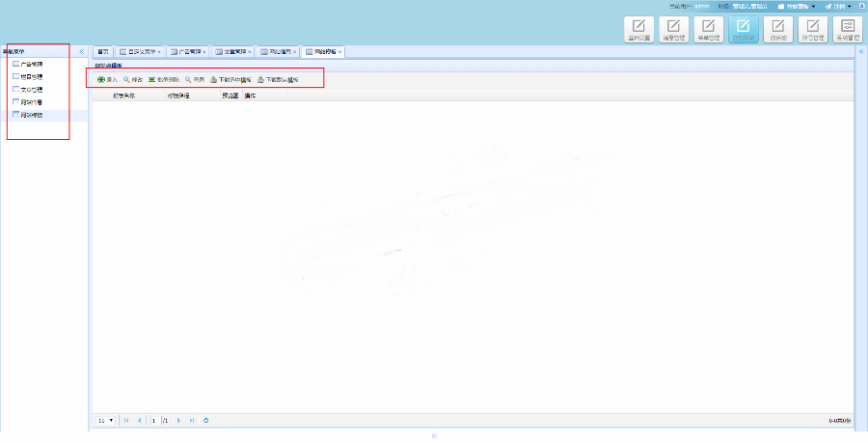
Task: Open the 控制面板 dropdown in header
Action: pos(797,6)
